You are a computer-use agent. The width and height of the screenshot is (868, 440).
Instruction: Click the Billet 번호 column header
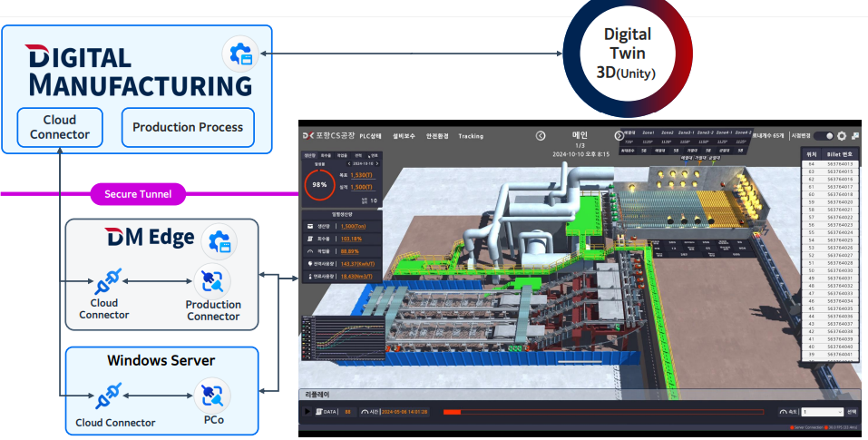click(x=840, y=154)
